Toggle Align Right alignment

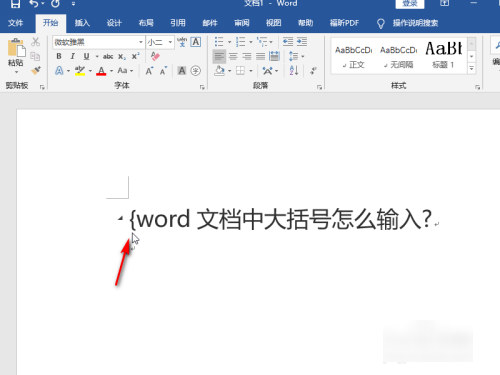(247, 56)
